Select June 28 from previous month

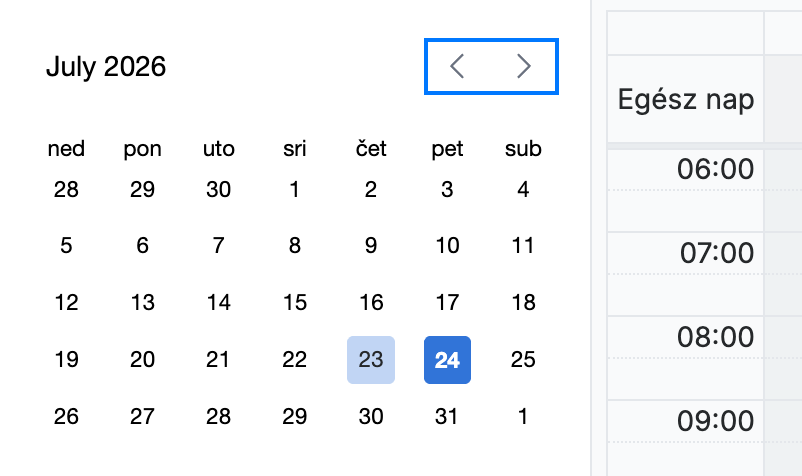point(66,190)
